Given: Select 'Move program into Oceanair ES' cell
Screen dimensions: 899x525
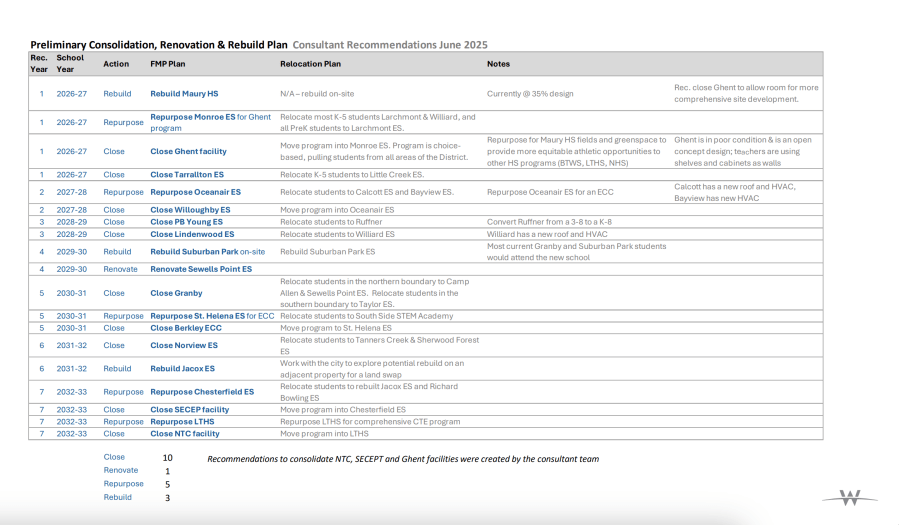Looking at the screenshot, I should [x=337, y=210].
